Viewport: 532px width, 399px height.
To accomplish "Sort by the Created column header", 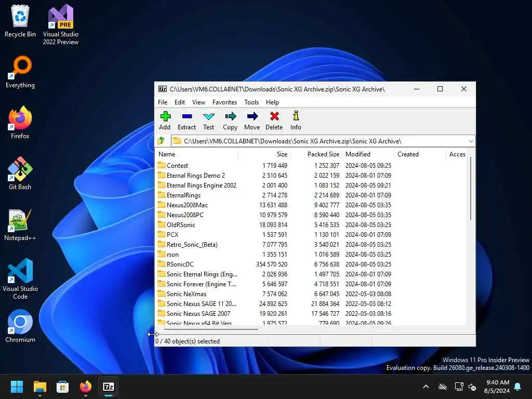I will (x=420, y=154).
